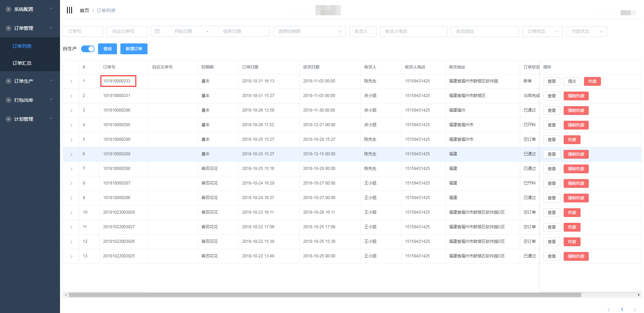The width and height of the screenshot is (644, 313).
Task: Click the 新增订单 button
Action: (x=134, y=49)
